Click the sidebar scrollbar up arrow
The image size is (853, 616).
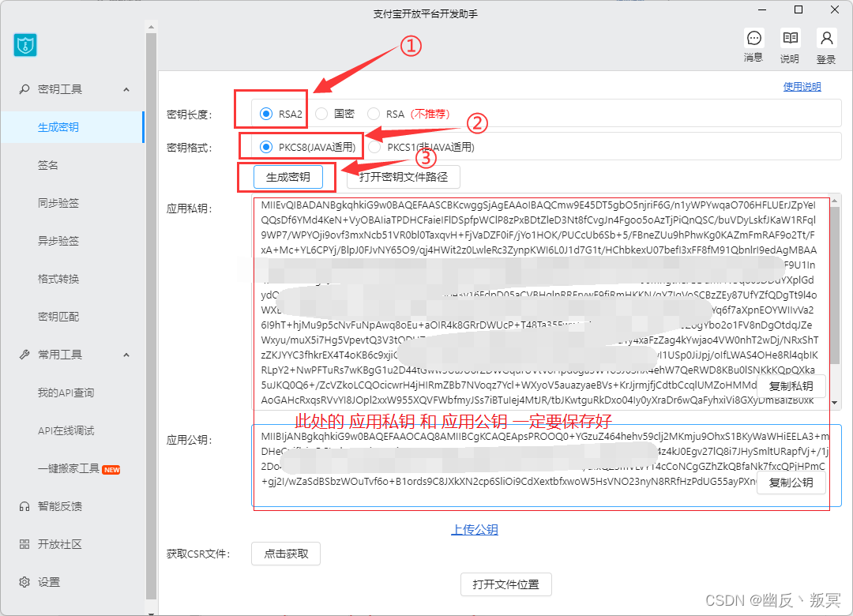click(x=151, y=27)
